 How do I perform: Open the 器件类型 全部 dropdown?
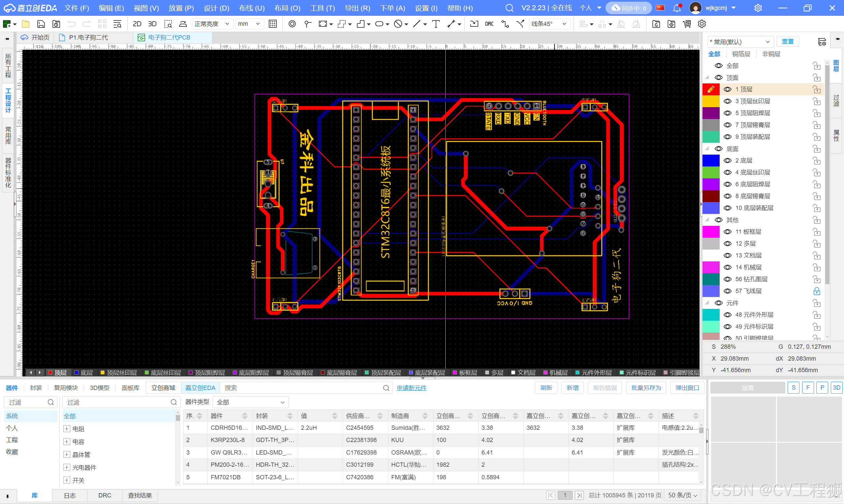click(x=250, y=402)
